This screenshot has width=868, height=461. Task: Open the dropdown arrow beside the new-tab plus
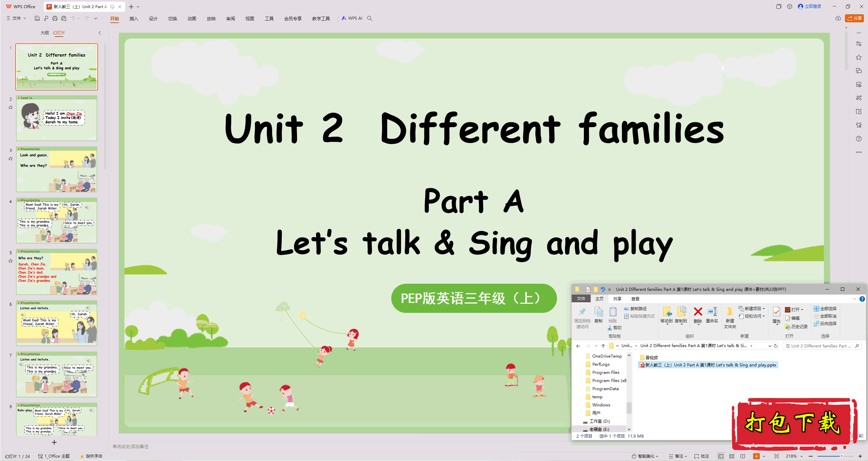[x=138, y=6]
